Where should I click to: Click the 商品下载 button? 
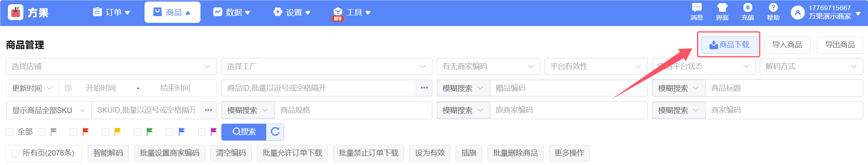click(729, 45)
